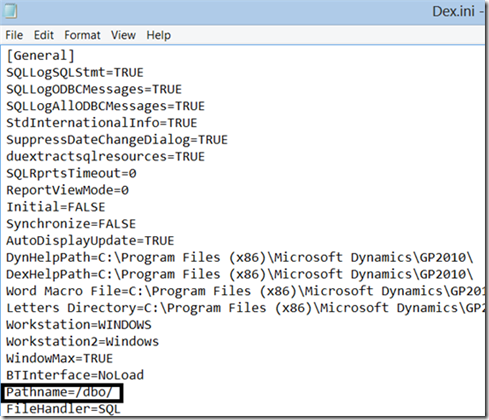Viewport: 489px width, 420px height.
Task: Click the ReportViewMode=0 line
Action: tap(67, 190)
